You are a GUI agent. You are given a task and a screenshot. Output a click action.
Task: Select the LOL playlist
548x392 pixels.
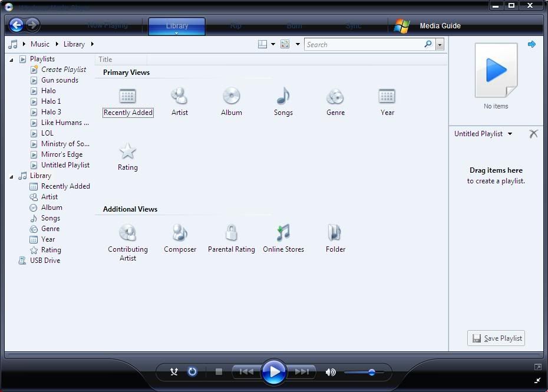point(47,133)
